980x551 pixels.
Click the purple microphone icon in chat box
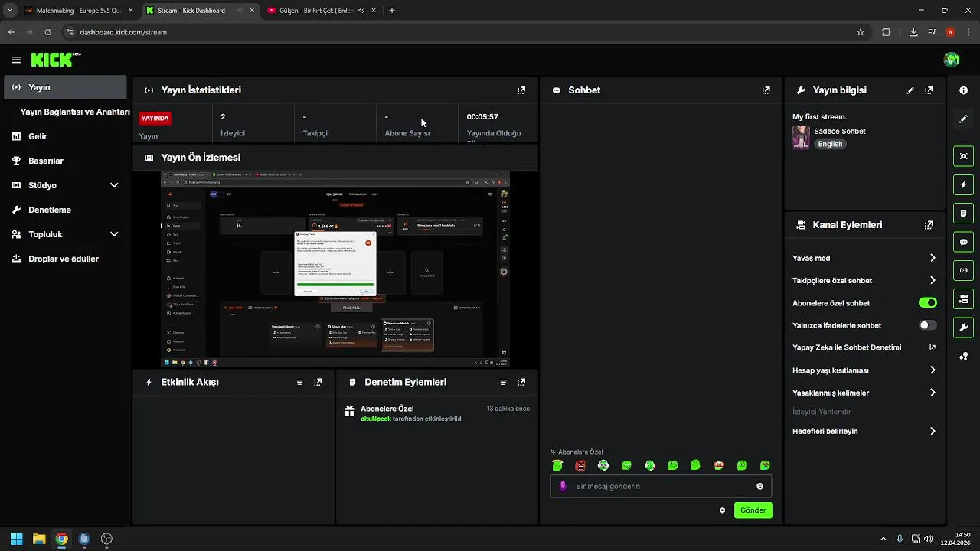pos(563,486)
